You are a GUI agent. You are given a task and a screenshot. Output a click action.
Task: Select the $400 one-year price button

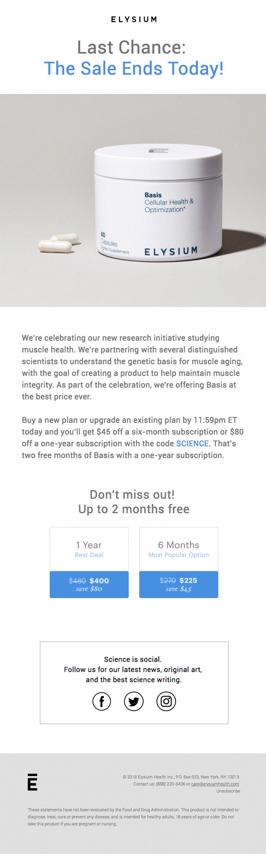(x=89, y=584)
